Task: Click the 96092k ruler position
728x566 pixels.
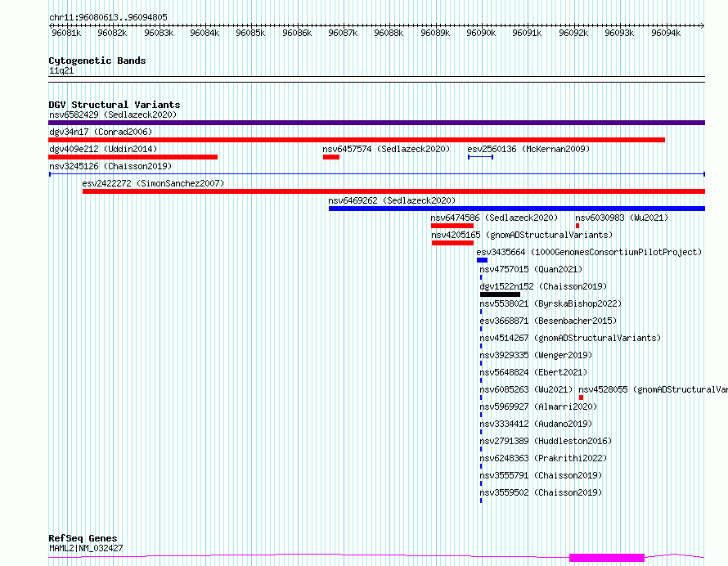Action: pyautogui.click(x=573, y=33)
